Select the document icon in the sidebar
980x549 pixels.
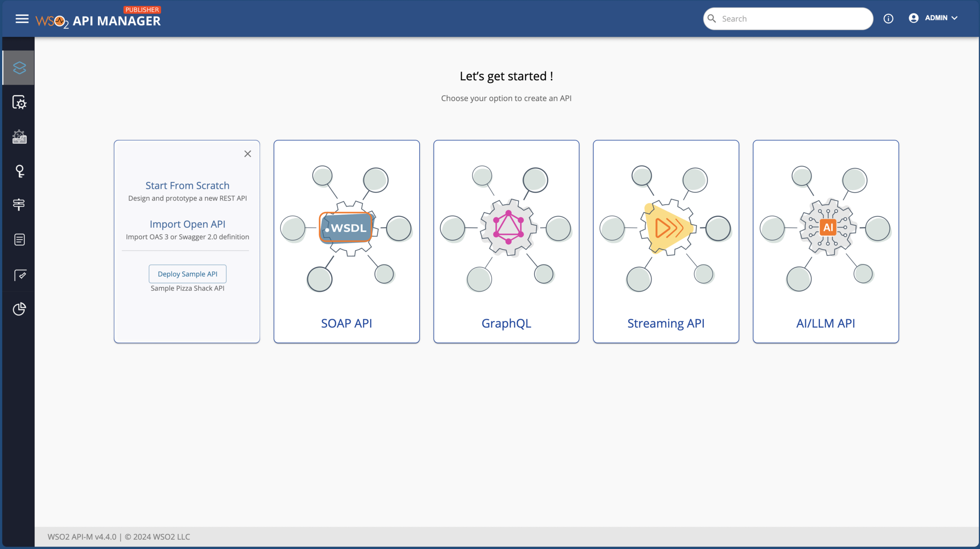click(x=19, y=239)
